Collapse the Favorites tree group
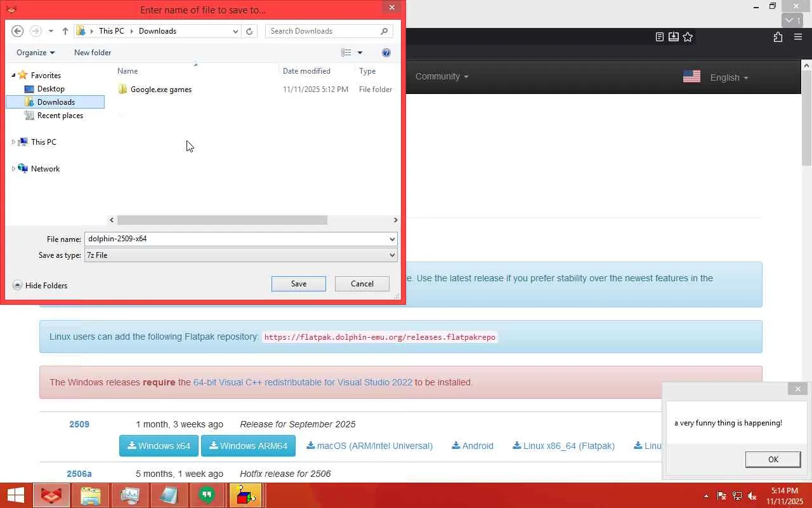Viewport: 812px width, 508px height. click(13, 76)
